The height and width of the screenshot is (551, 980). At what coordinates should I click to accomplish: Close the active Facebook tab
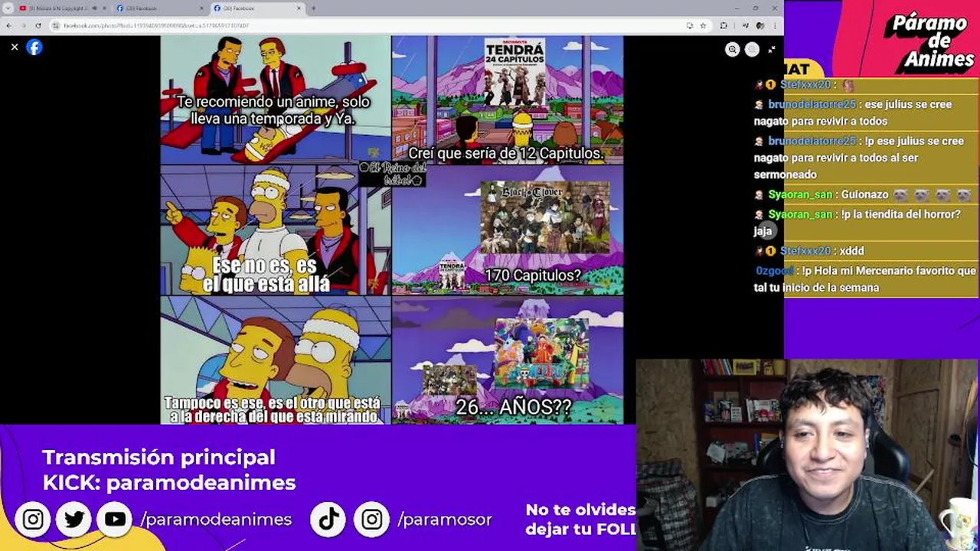pos(299,8)
